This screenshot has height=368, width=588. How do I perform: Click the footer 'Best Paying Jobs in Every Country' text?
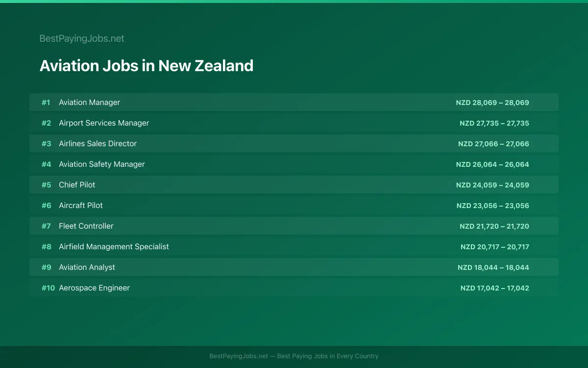click(328, 356)
